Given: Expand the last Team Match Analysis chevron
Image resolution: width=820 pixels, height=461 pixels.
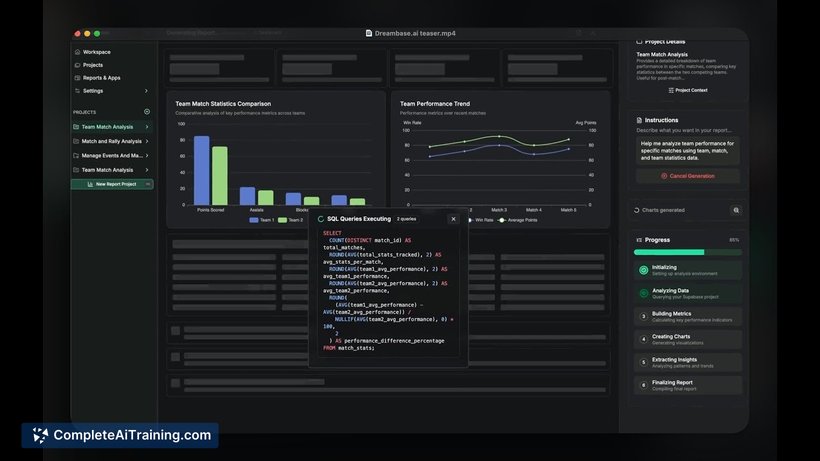Looking at the screenshot, I should pos(147,170).
